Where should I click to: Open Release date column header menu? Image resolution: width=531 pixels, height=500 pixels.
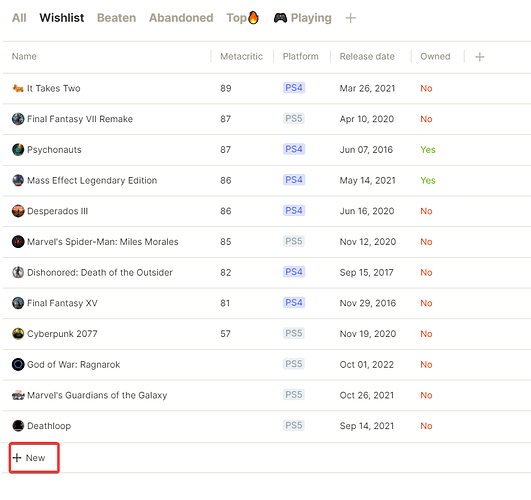[367, 57]
